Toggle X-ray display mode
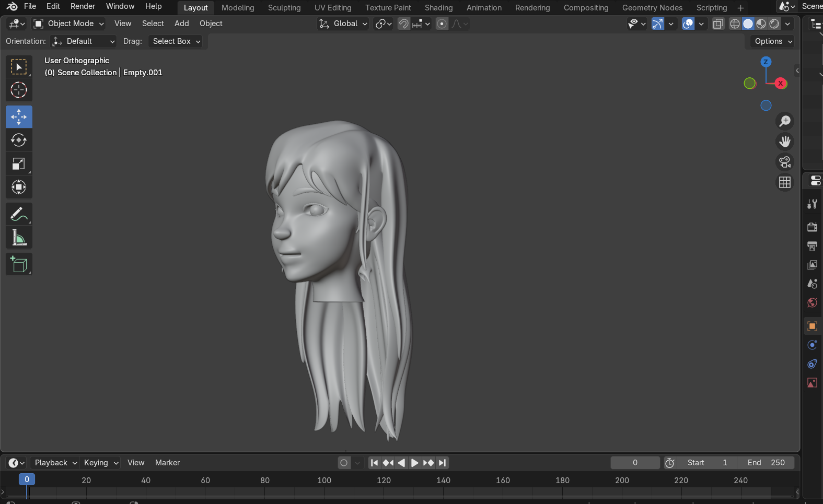 pos(718,24)
